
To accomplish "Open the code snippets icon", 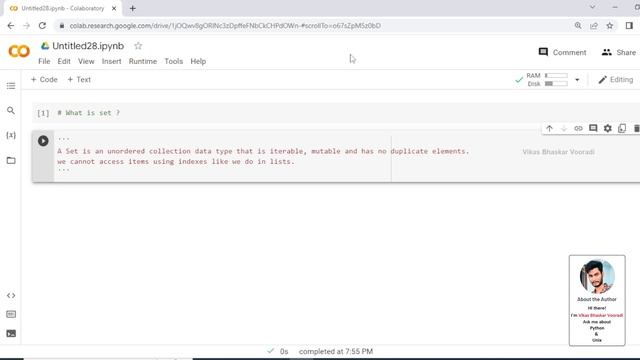I will click(11, 295).
